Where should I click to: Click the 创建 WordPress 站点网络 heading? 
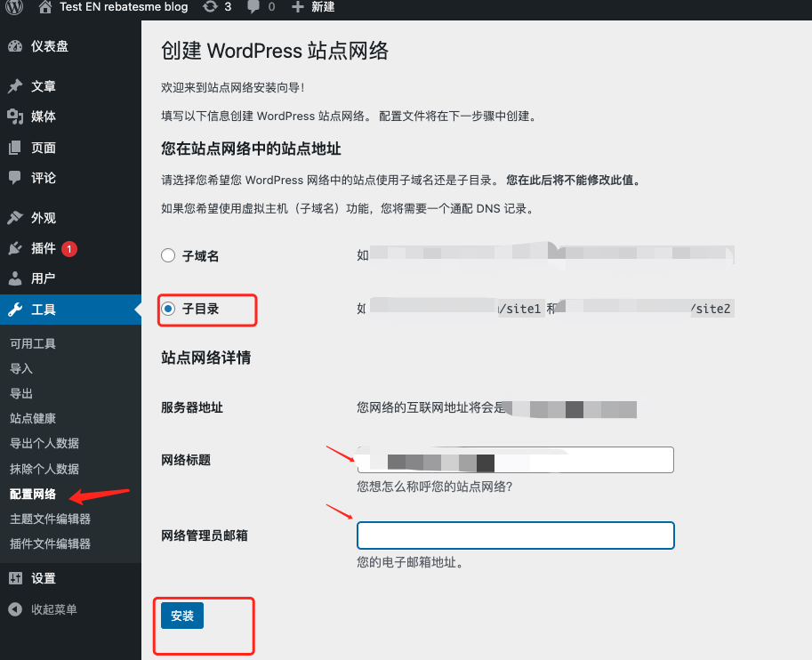pyautogui.click(x=275, y=51)
